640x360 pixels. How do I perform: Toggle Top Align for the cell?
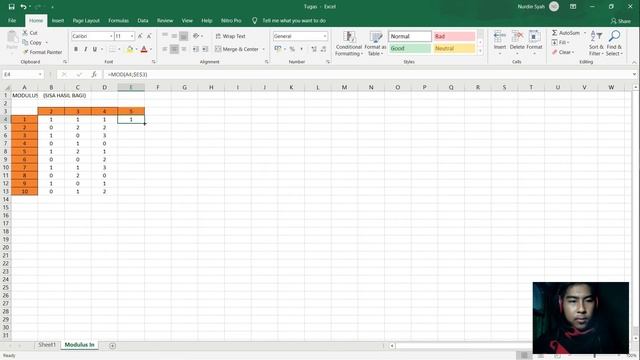tap(165, 36)
